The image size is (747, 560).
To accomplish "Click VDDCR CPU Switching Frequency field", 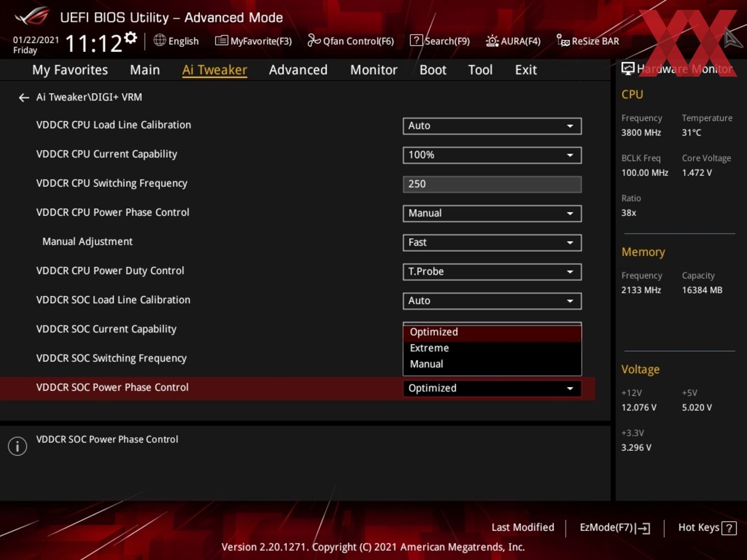I will [x=492, y=184].
